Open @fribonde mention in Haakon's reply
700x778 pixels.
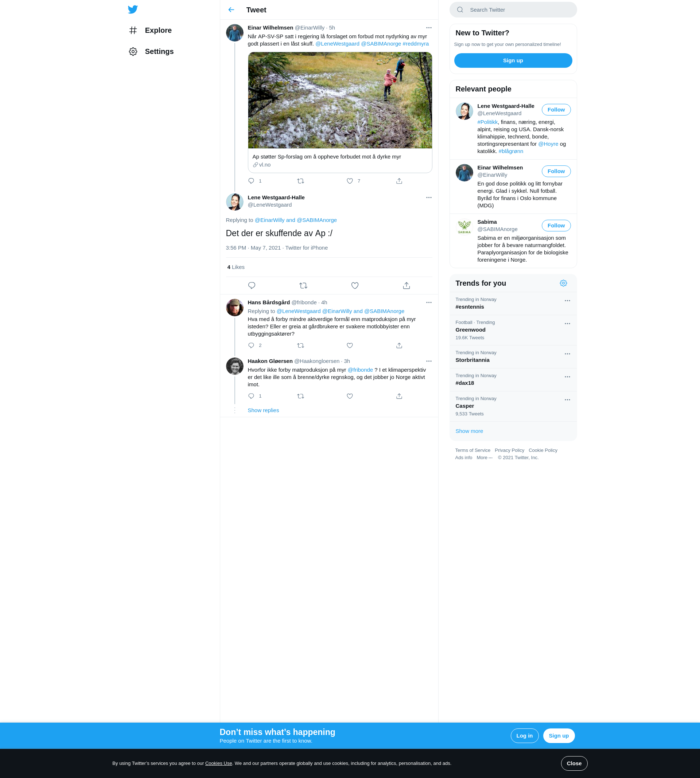tap(360, 370)
